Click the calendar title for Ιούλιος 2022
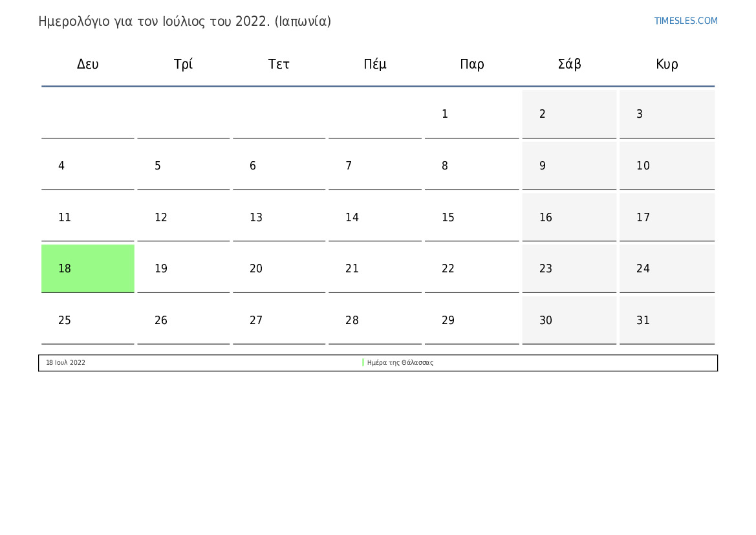The width and height of the screenshot is (756, 535). point(185,21)
